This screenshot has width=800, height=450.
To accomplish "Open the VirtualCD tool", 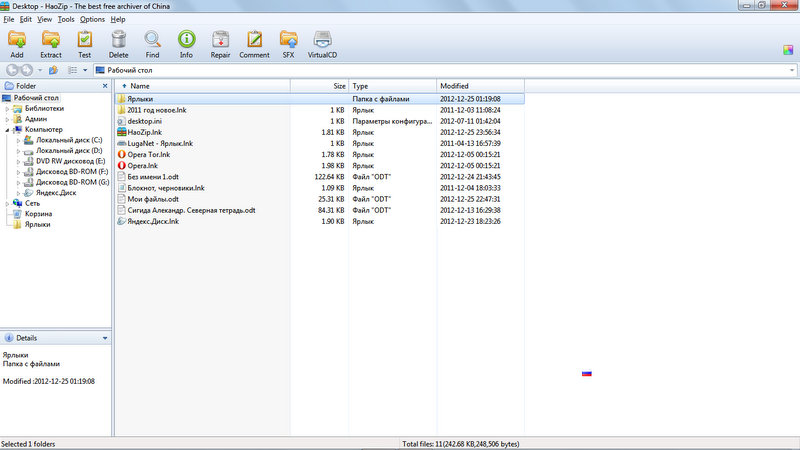I will [322, 44].
